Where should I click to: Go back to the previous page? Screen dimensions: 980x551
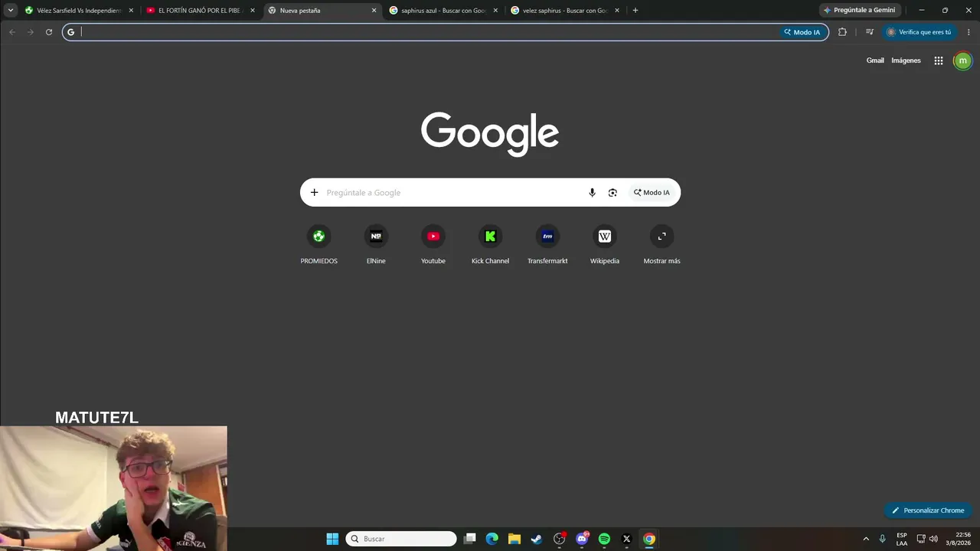pos(12,32)
